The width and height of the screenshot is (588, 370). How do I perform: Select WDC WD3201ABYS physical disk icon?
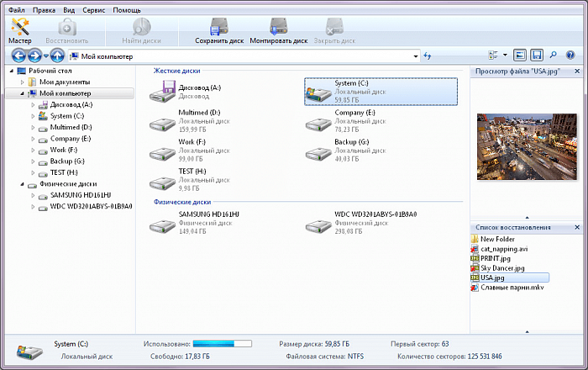coord(318,226)
